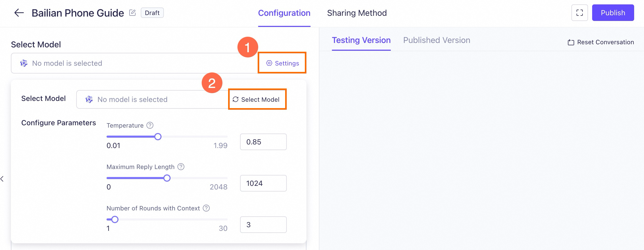Show Maximum Reply Length help icon
This screenshot has width=644, height=250.
pos(181,167)
